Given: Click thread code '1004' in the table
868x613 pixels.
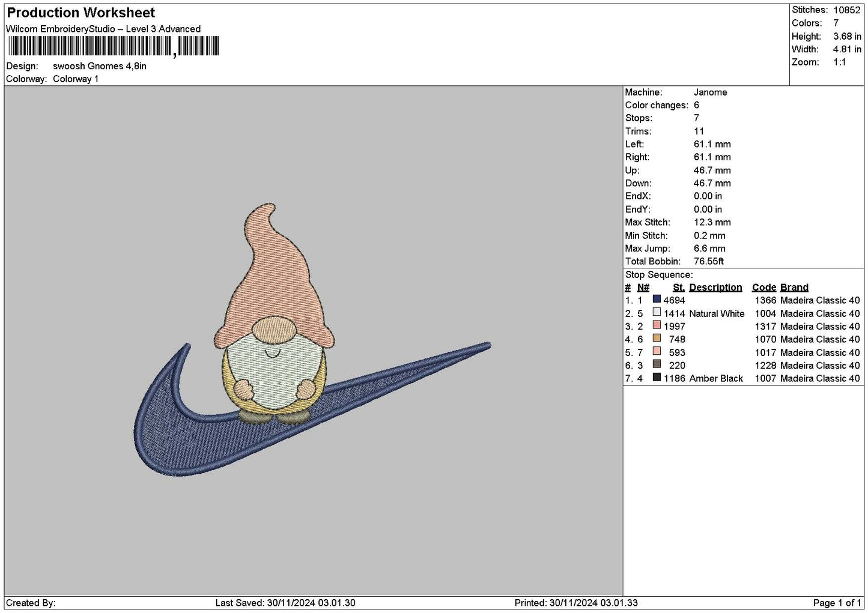Looking at the screenshot, I should (765, 314).
